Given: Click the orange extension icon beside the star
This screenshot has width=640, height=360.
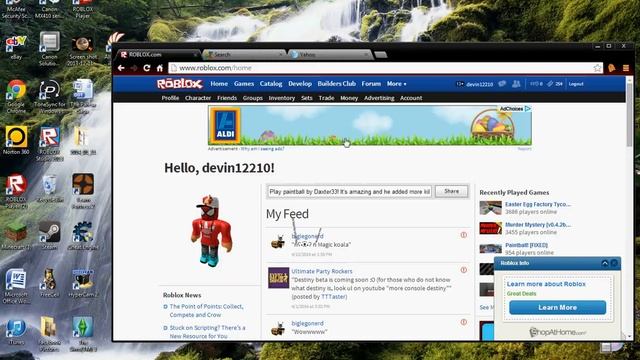Looking at the screenshot, I should tap(612, 68).
